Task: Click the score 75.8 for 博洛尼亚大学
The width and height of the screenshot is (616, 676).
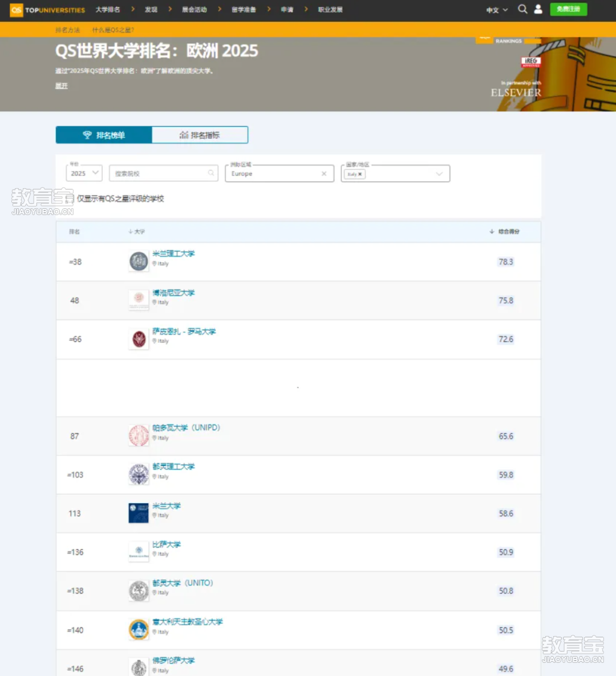Action: click(x=506, y=301)
